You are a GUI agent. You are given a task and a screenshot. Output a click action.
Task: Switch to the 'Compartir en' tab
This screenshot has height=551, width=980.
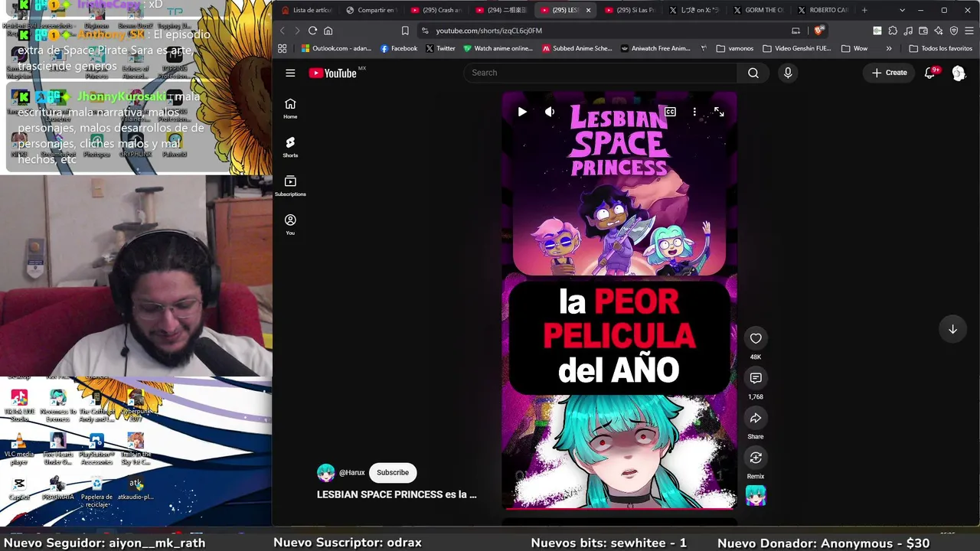click(371, 10)
